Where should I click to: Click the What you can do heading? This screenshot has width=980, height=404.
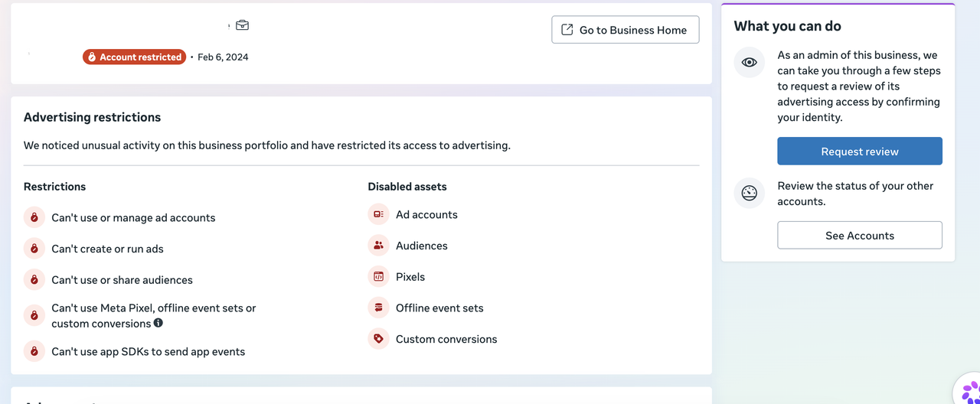[x=787, y=26]
